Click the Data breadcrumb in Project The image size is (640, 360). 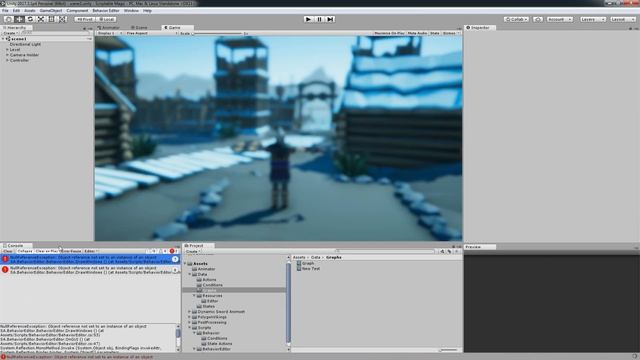coord(316,258)
